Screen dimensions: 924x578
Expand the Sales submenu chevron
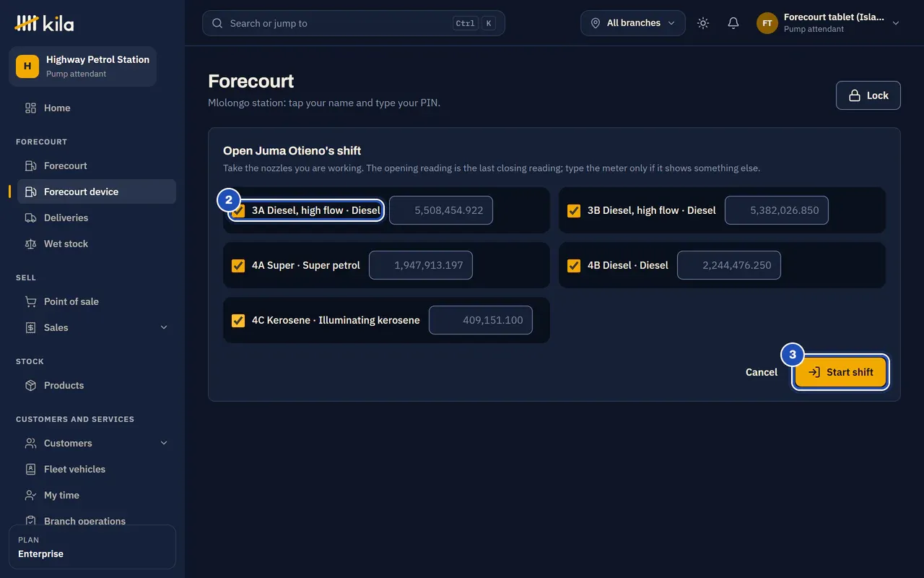[x=164, y=327]
